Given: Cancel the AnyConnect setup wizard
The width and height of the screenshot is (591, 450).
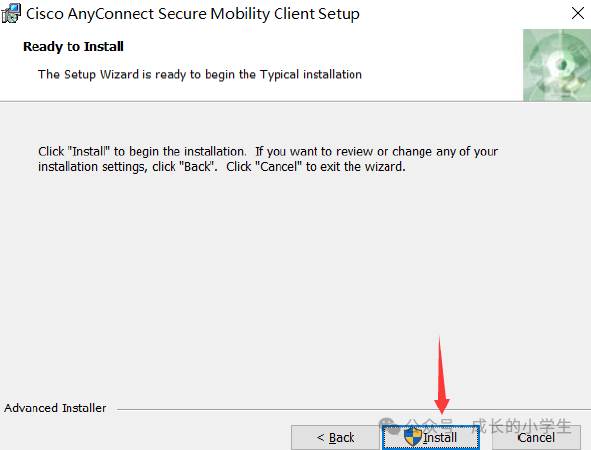Looking at the screenshot, I should 536,438.
